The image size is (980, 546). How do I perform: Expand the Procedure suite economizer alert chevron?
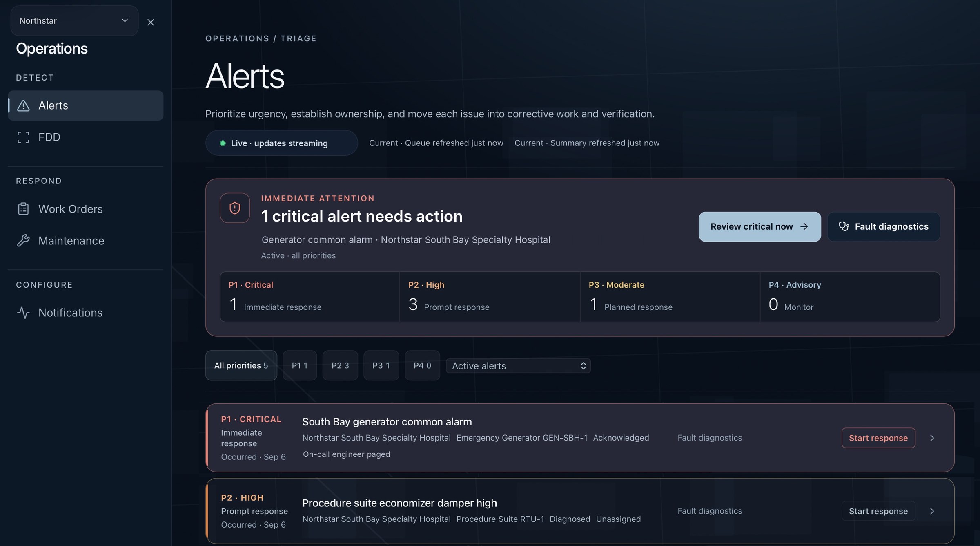point(932,511)
